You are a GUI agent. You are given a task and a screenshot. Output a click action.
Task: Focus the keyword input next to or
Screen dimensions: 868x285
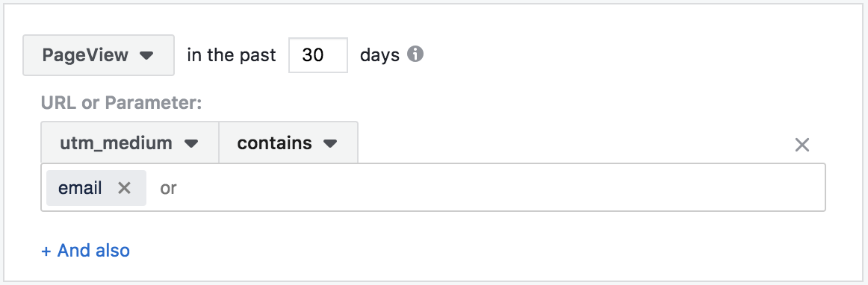(487, 188)
